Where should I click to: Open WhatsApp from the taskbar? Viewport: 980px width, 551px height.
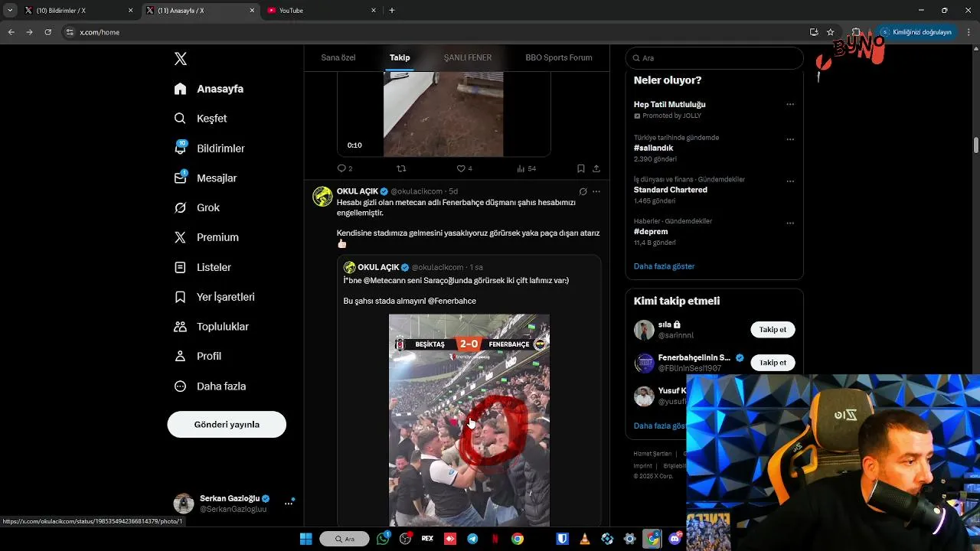pos(383,539)
